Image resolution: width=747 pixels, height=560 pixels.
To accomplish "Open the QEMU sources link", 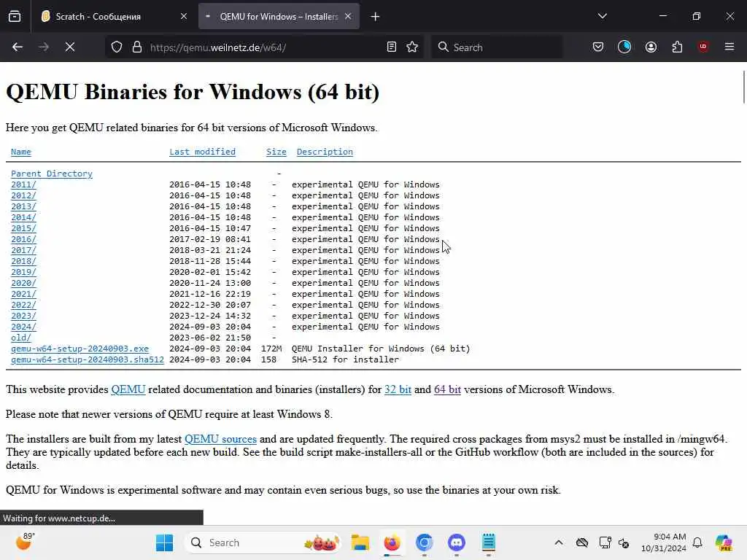I will tap(220, 439).
